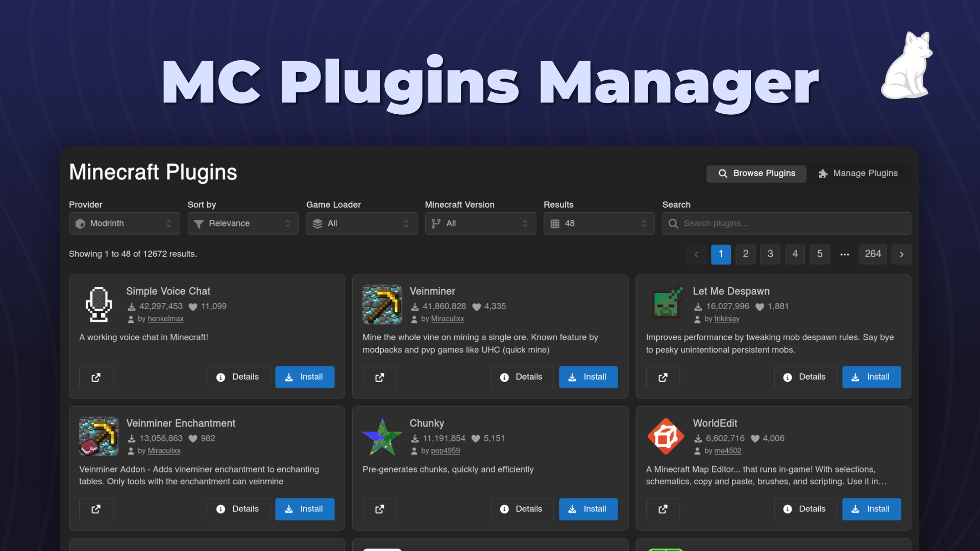Open the Sort by Relevance dropdown
This screenshot has width=980, height=551.
[x=243, y=223]
